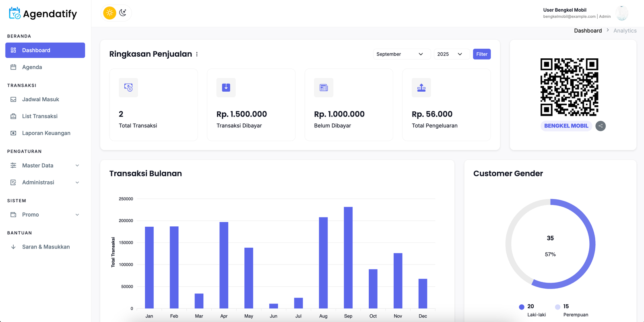The width and height of the screenshot is (644, 322).
Task: Open the 2025 year dropdown
Action: click(x=450, y=54)
